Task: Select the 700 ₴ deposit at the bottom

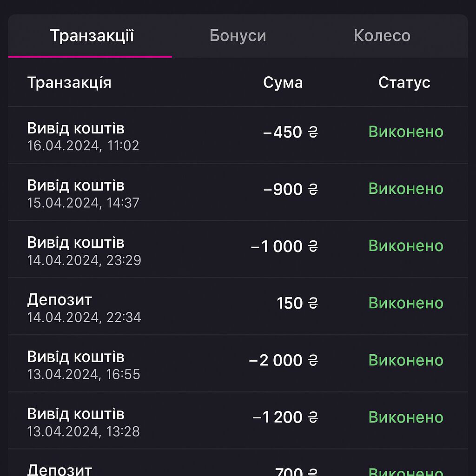Action: 59,469
